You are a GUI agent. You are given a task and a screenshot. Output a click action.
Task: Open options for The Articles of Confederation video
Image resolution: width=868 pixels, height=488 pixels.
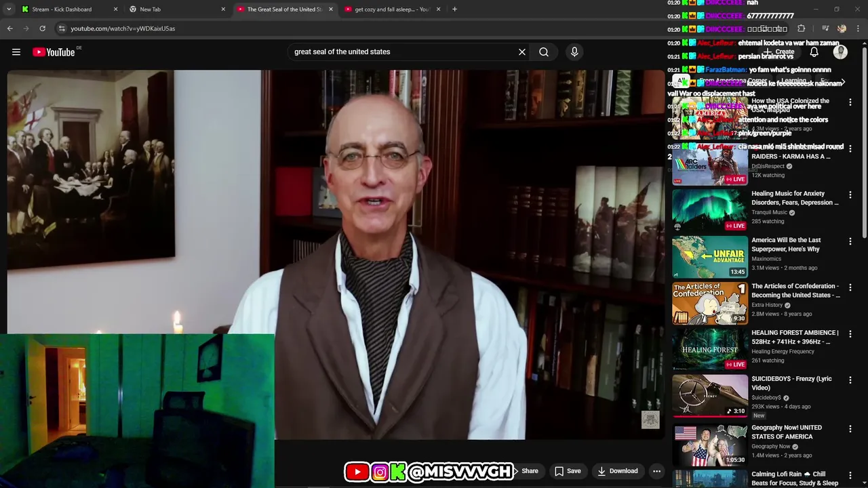[x=850, y=287]
